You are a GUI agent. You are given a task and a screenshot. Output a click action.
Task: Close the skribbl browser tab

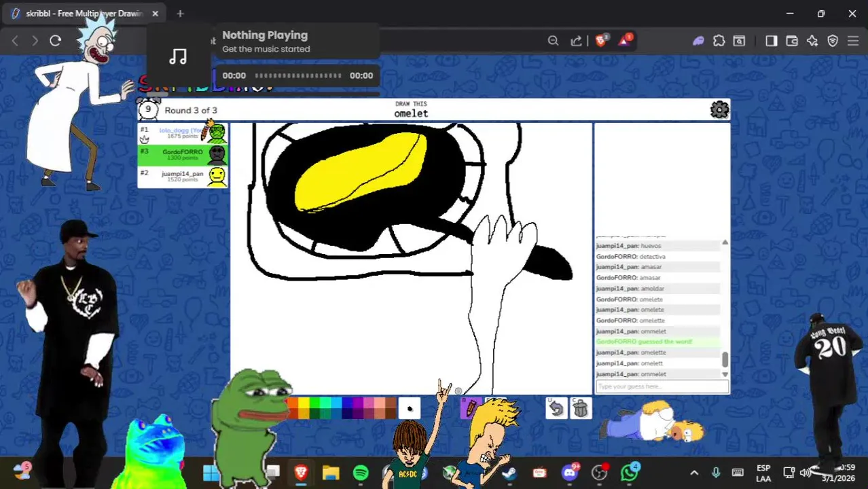point(155,14)
